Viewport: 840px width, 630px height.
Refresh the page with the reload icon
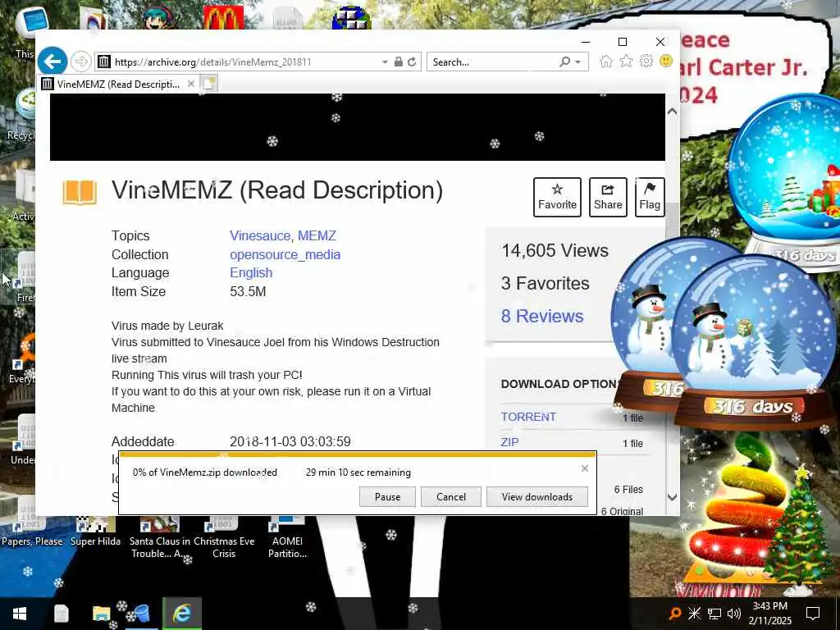pyautogui.click(x=412, y=62)
